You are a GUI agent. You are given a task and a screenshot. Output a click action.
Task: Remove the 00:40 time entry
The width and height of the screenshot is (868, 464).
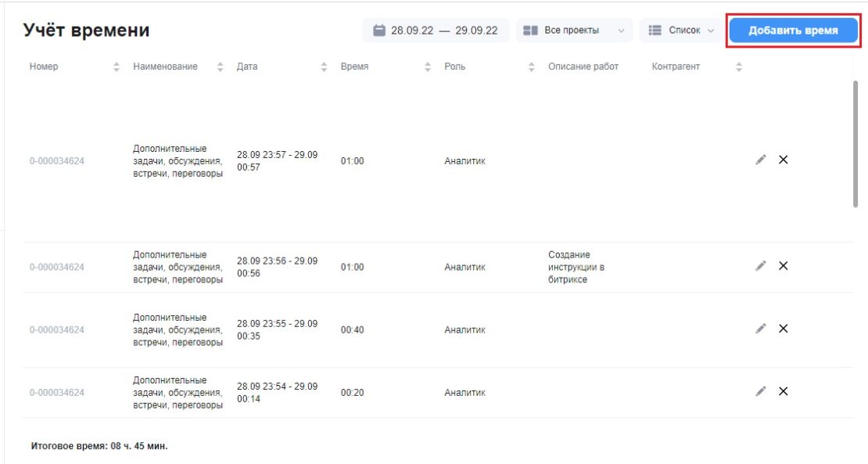click(784, 329)
